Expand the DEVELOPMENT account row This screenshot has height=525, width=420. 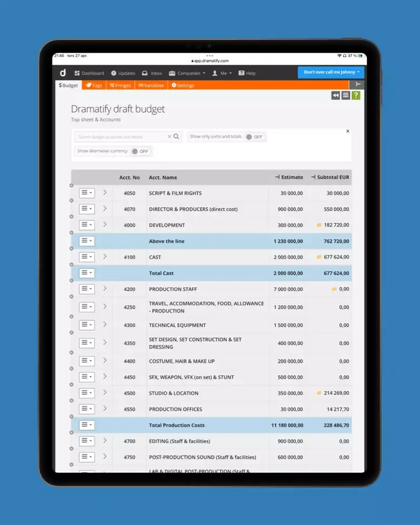click(x=105, y=224)
